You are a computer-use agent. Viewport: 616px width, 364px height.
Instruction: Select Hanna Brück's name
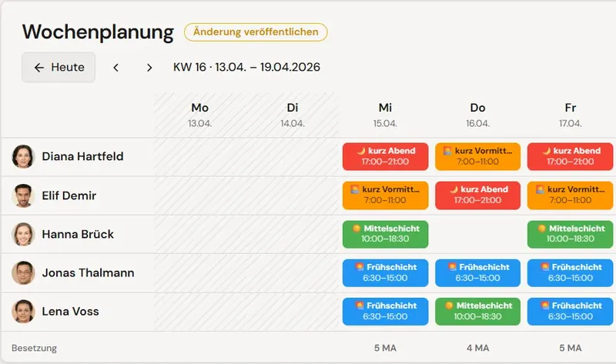78,234
